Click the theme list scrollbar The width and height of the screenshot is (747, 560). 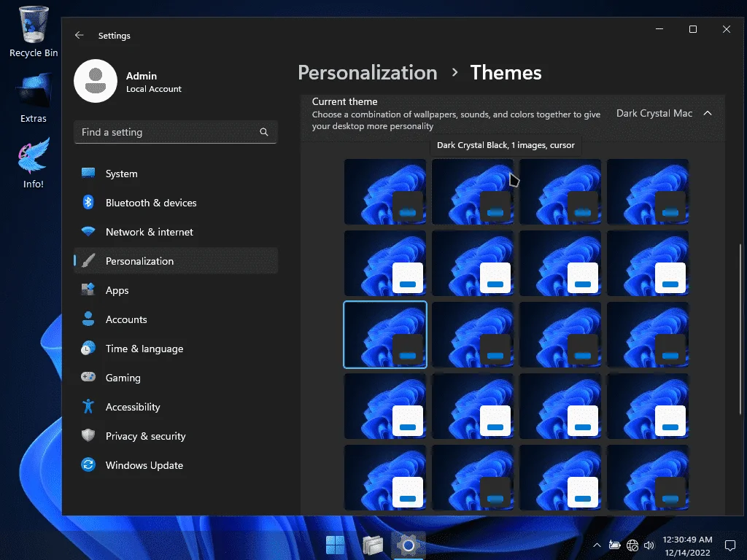click(740, 329)
